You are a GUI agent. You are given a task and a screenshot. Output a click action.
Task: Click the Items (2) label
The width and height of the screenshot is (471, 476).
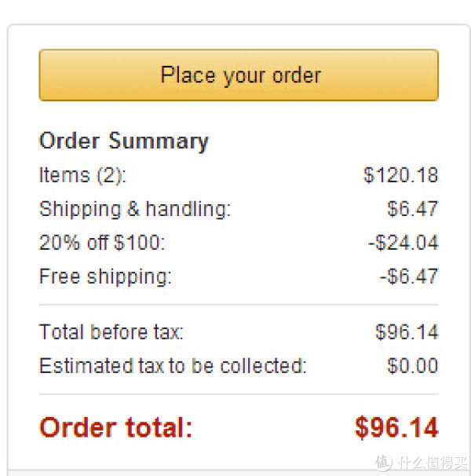point(83,175)
